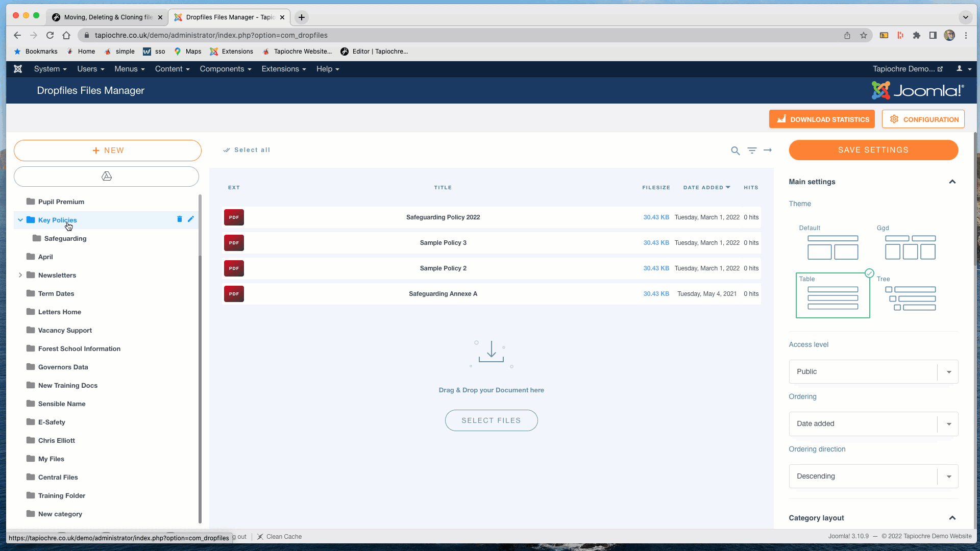Open the Ordering direction dropdown
Screen dimensions: 980x551
point(948,475)
